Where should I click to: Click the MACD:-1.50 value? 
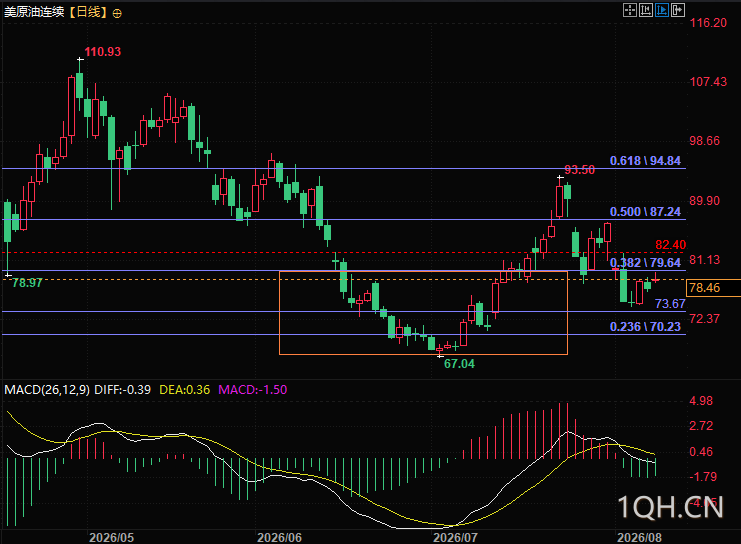click(252, 390)
